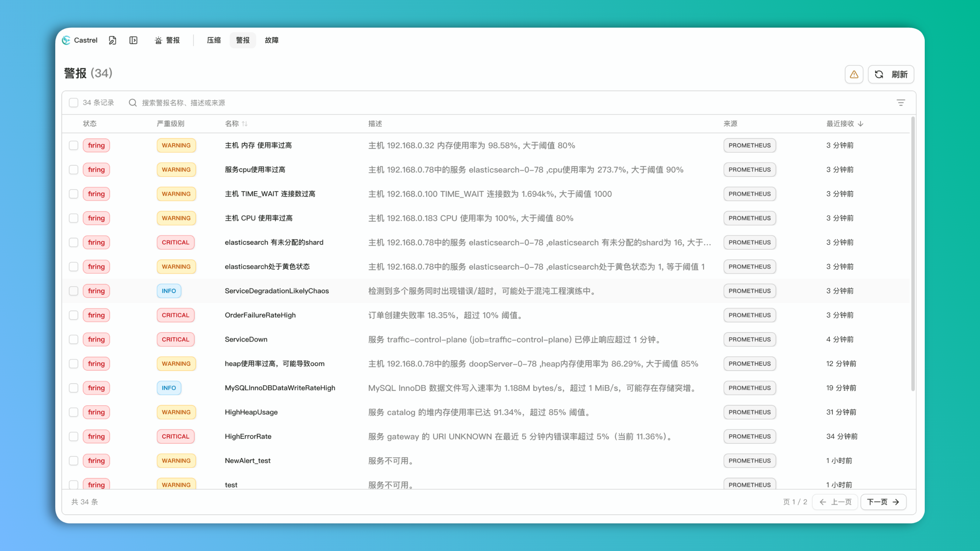
Task: Click the 来源 column header
Action: 730,123
